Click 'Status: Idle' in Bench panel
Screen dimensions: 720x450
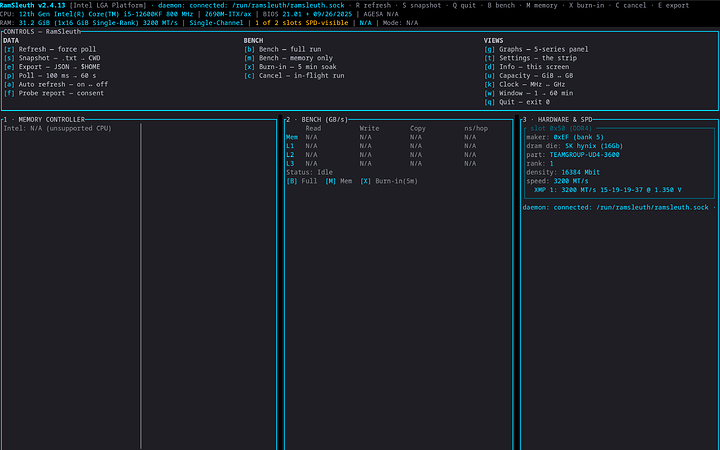[x=309, y=172]
